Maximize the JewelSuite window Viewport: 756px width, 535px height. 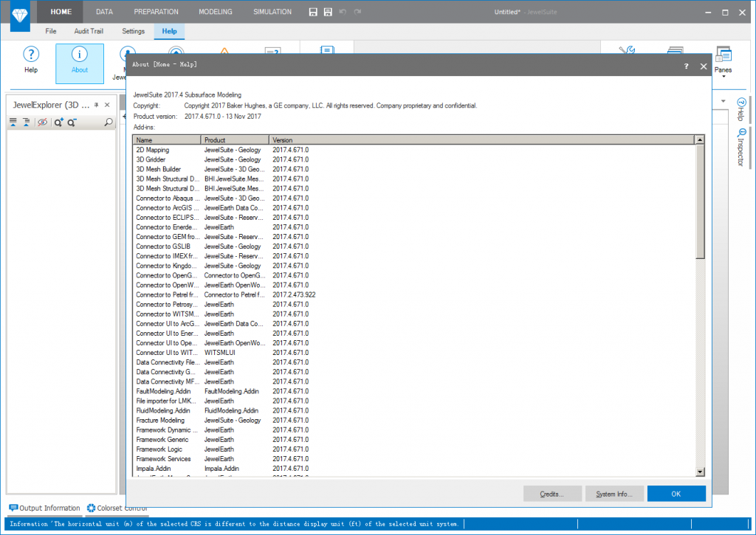click(x=725, y=13)
